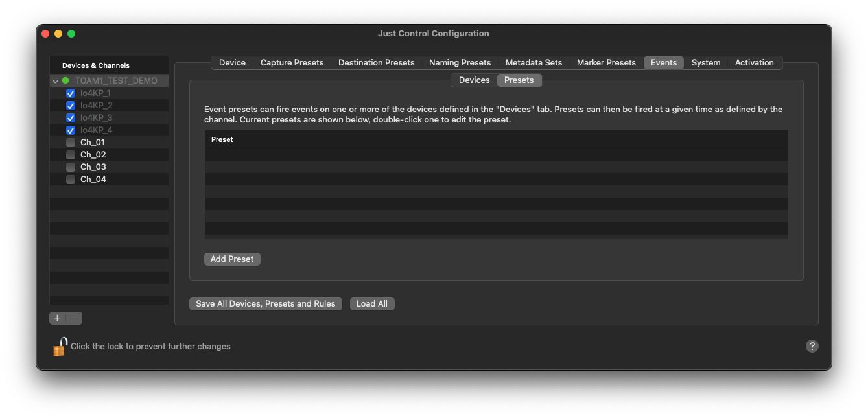
Task: Click the Devices & Channels list header
Action: pos(109,65)
